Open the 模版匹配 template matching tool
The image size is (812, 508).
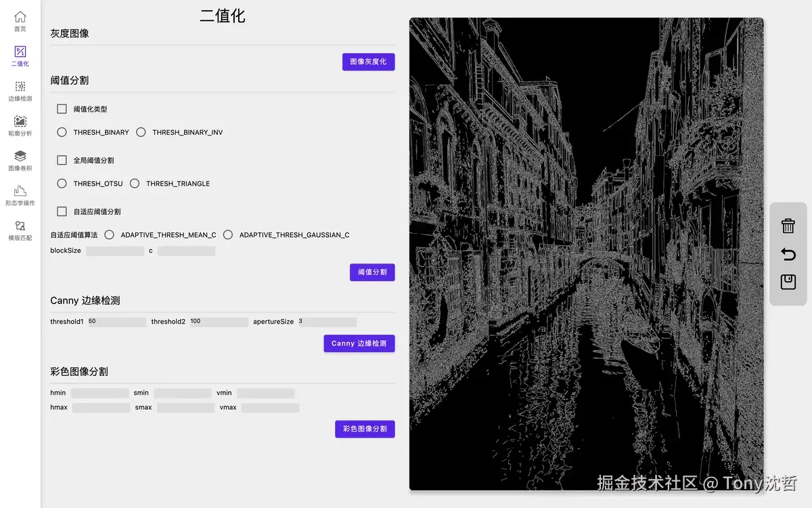tap(20, 230)
